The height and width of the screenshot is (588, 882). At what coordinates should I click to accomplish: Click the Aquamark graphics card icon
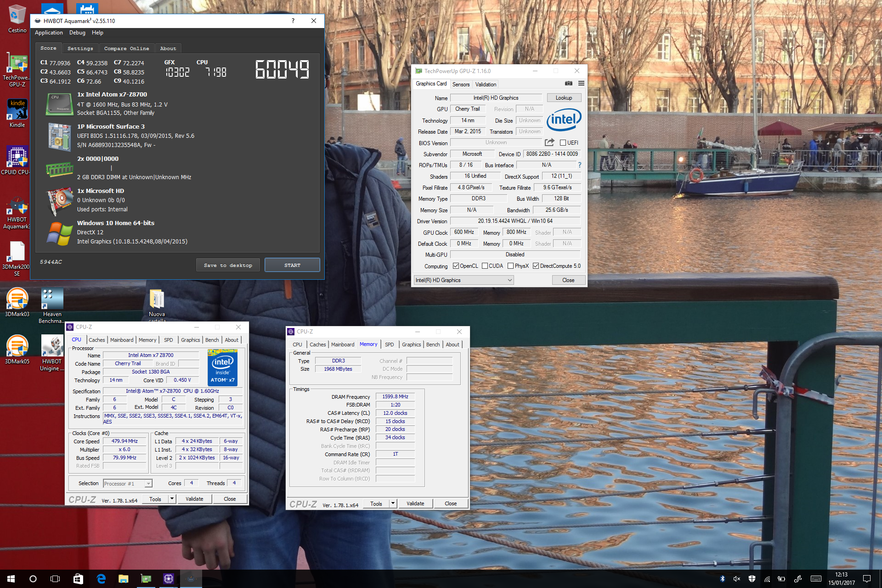(x=60, y=202)
